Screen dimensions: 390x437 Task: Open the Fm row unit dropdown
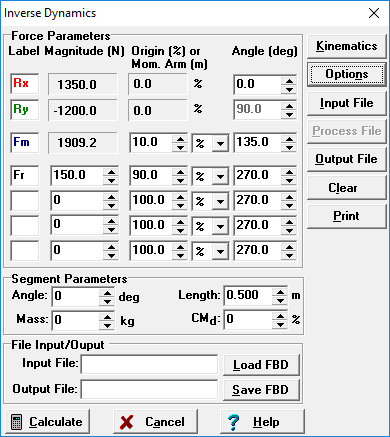click(220, 144)
